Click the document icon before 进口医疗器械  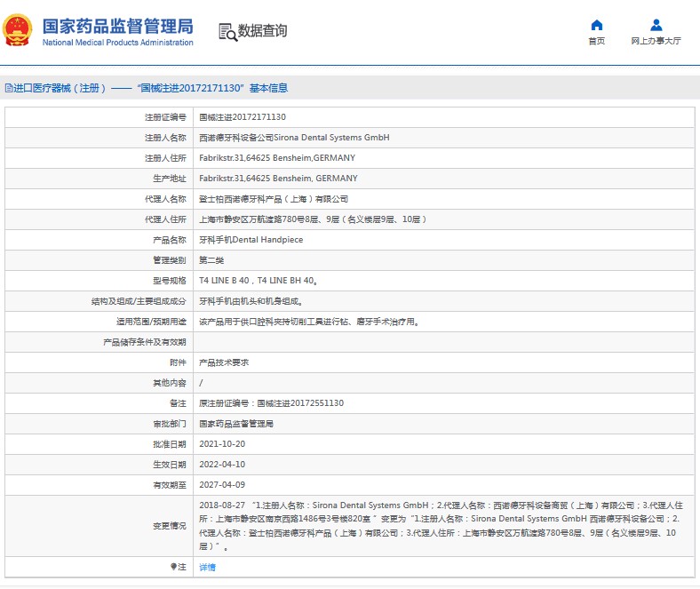(8, 88)
